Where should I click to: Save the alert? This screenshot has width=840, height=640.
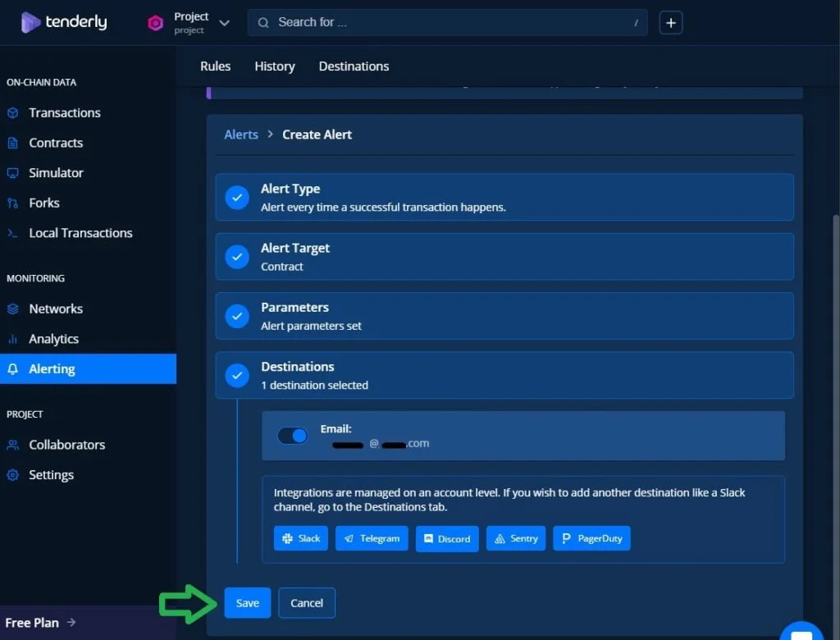248,603
